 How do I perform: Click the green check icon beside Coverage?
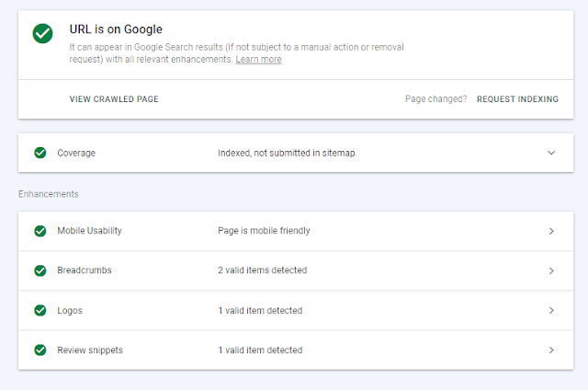coord(40,153)
